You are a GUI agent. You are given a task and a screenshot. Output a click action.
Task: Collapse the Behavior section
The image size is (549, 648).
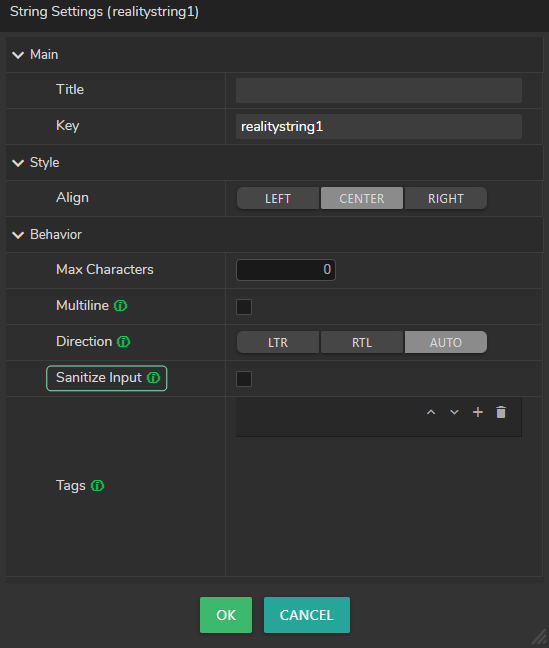pos(18,235)
